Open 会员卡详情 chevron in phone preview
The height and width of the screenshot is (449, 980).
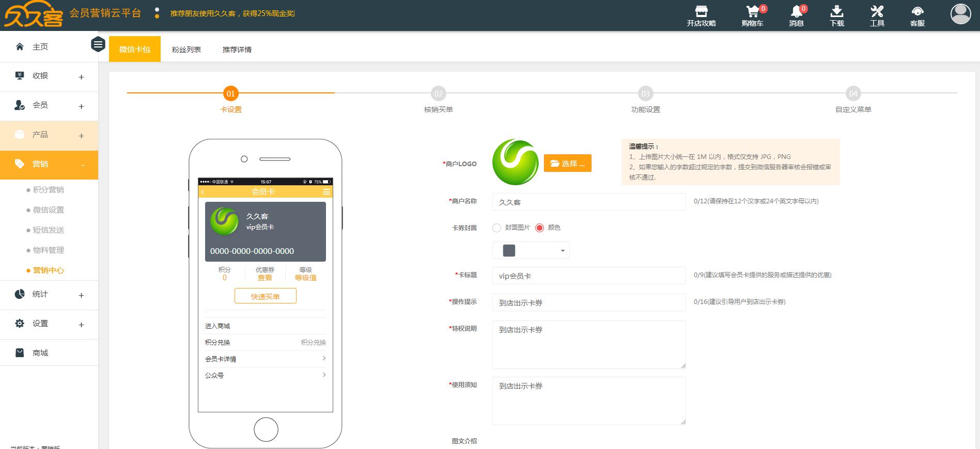[x=324, y=358]
